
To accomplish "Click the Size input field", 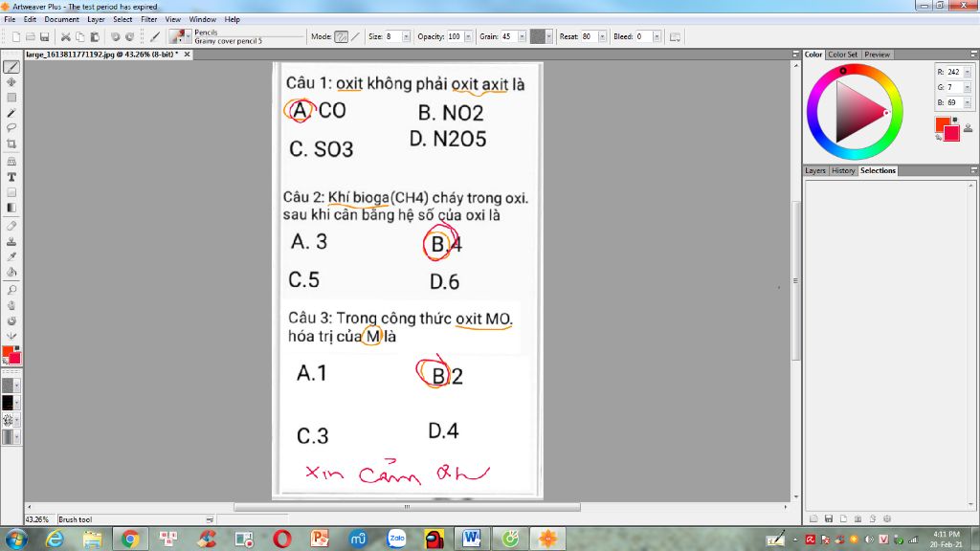I will coord(393,37).
